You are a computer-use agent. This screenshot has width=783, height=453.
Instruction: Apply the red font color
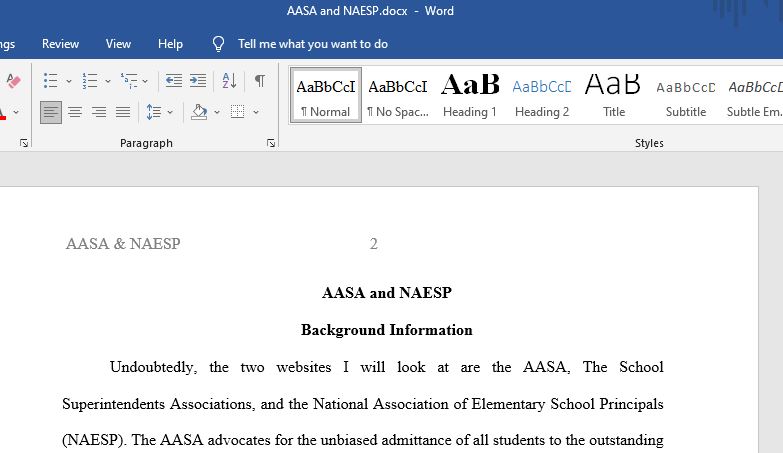pyautogui.click(x=2, y=112)
